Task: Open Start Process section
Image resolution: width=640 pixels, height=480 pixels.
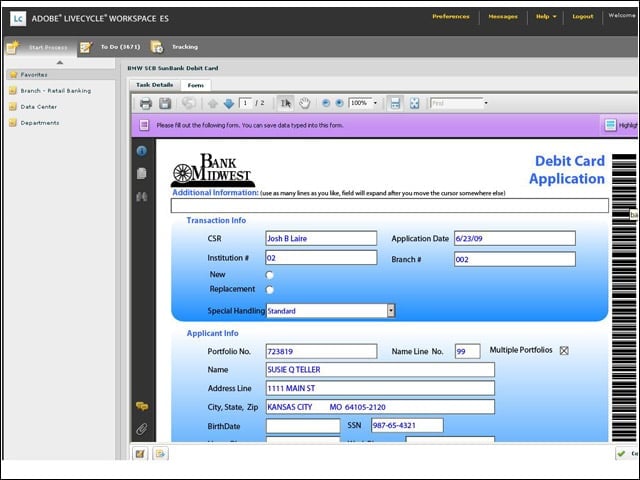Action: coord(39,47)
